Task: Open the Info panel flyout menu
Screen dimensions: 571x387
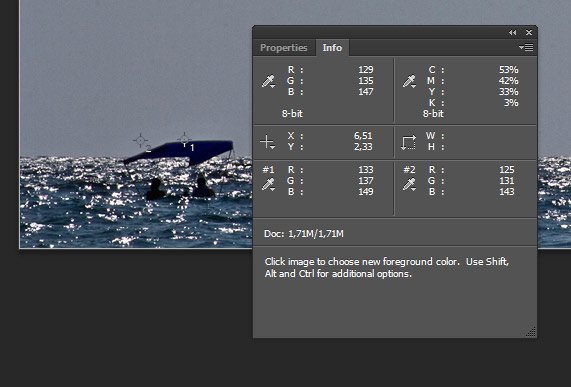Action: coord(526,47)
